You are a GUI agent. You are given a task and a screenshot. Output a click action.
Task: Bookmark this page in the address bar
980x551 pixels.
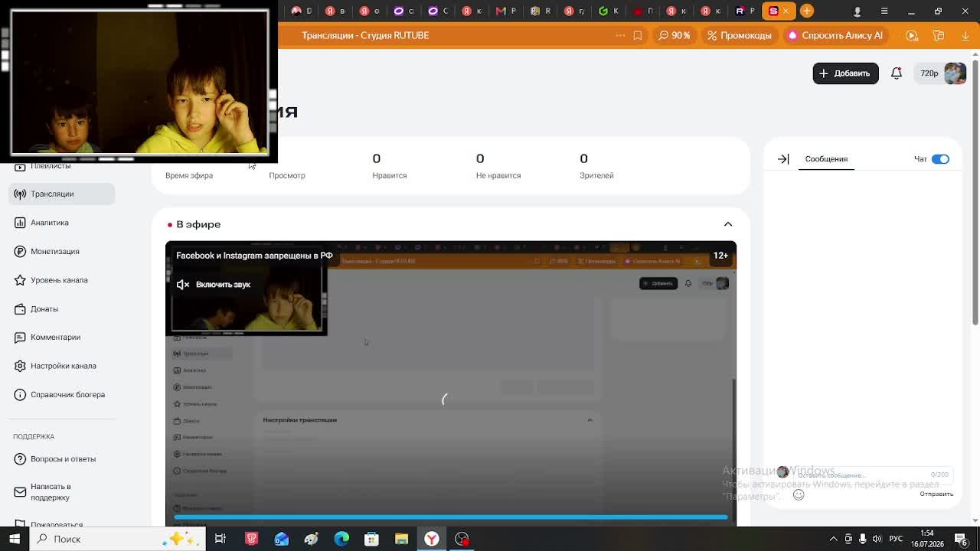click(x=637, y=35)
